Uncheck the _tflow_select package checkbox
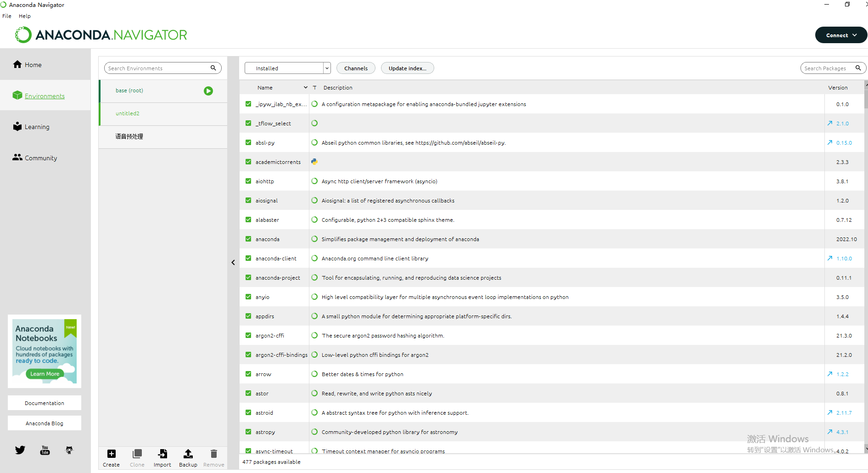This screenshot has height=473, width=868. pyautogui.click(x=248, y=123)
